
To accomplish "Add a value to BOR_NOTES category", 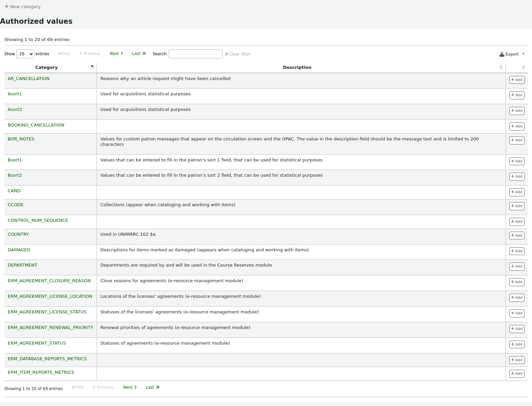I will click(x=516, y=140).
